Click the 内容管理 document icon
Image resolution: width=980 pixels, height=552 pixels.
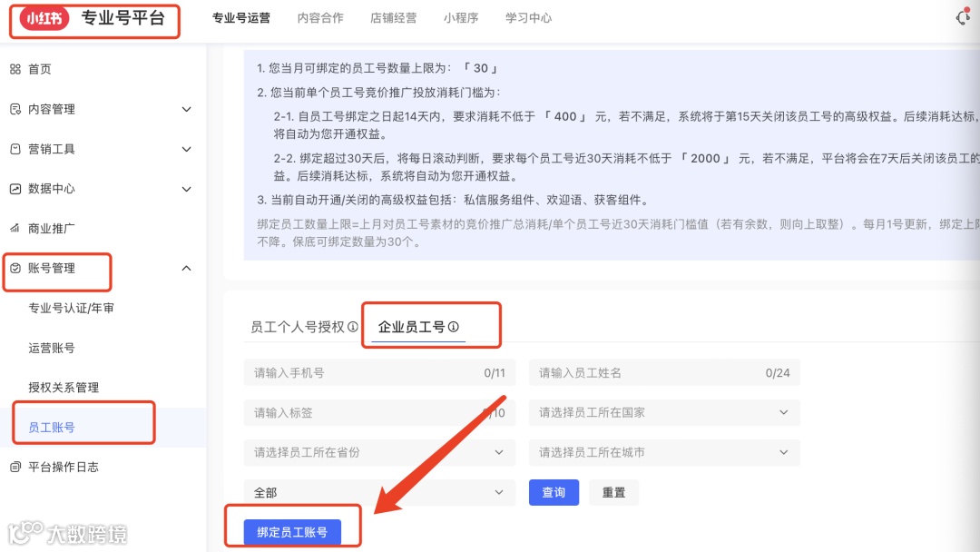(15, 109)
